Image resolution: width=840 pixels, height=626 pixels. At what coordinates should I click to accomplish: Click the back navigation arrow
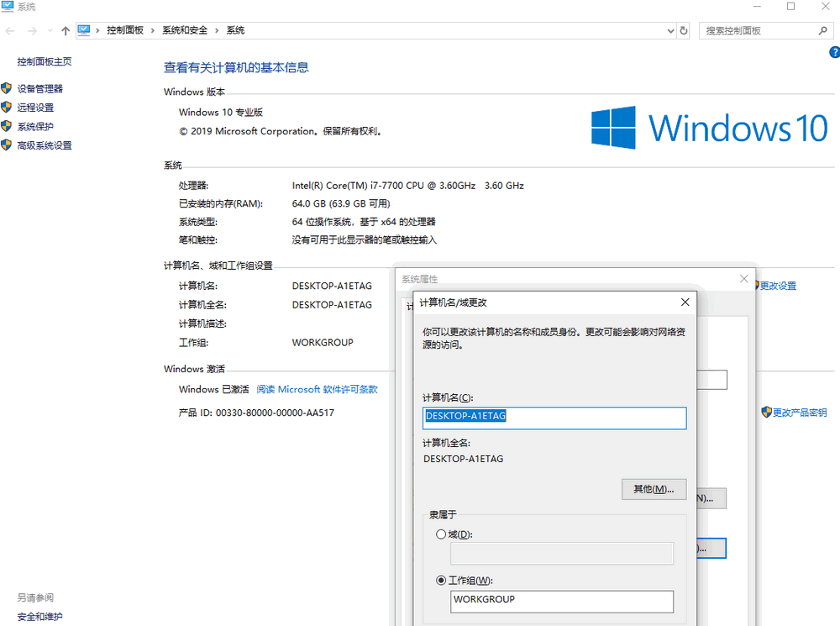pyautogui.click(x=11, y=30)
